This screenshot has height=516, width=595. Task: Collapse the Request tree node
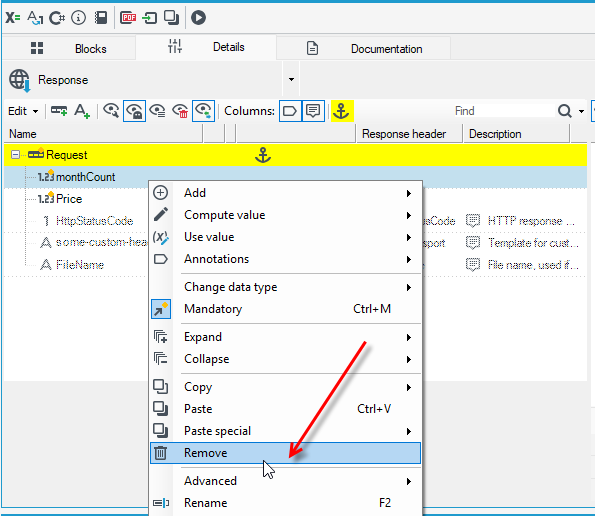[x=15, y=155]
